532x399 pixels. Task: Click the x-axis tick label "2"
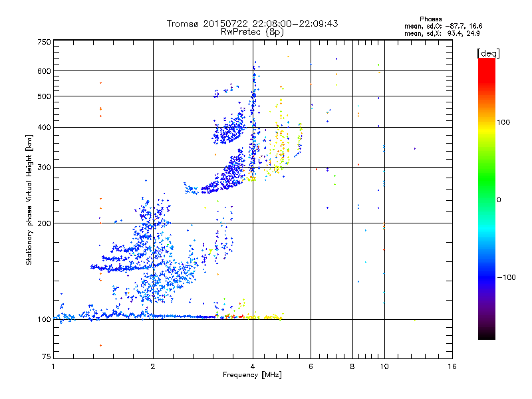point(153,366)
